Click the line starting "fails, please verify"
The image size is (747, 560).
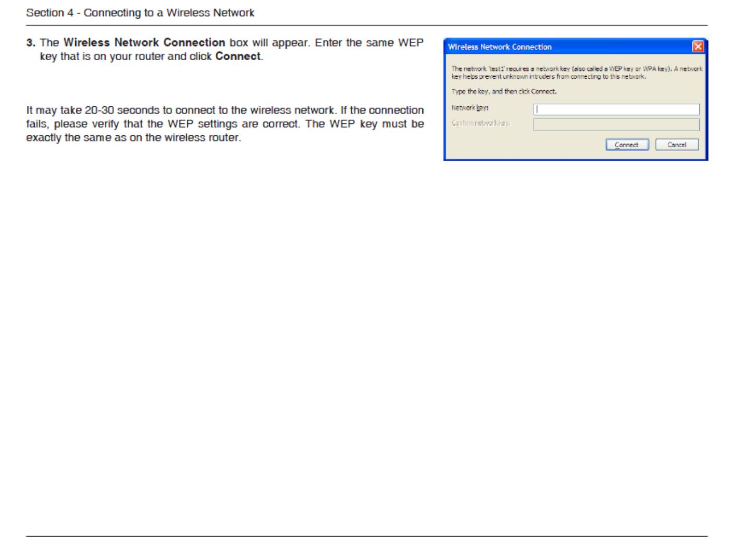pos(225,124)
